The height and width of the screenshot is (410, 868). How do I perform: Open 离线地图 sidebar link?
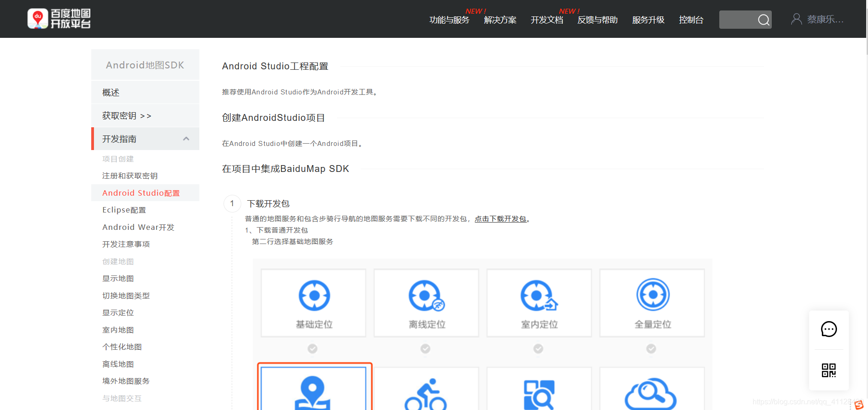(118, 364)
